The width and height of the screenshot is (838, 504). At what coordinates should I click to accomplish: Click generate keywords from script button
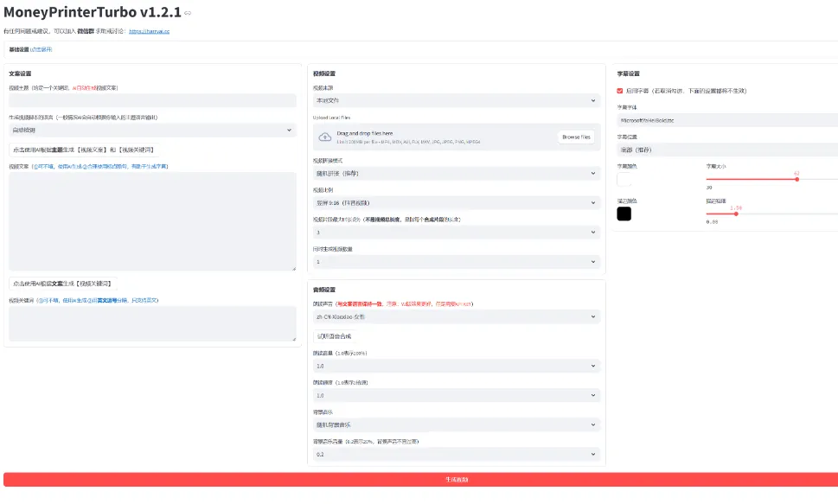[x=64, y=283]
